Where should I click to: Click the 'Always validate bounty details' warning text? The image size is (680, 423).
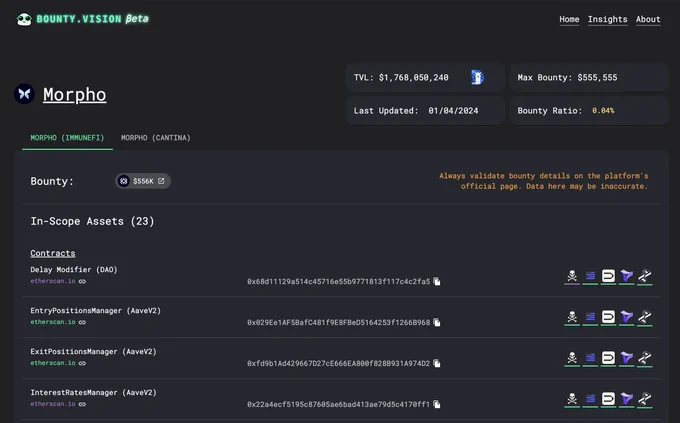pos(544,181)
